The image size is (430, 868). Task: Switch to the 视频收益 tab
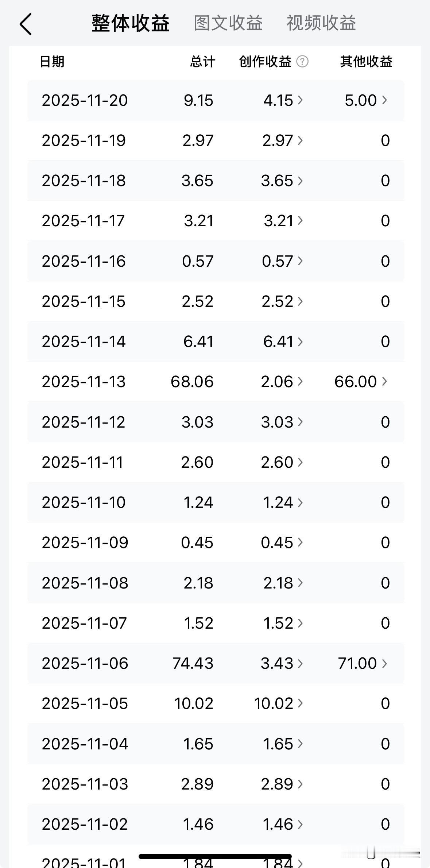pos(321,23)
